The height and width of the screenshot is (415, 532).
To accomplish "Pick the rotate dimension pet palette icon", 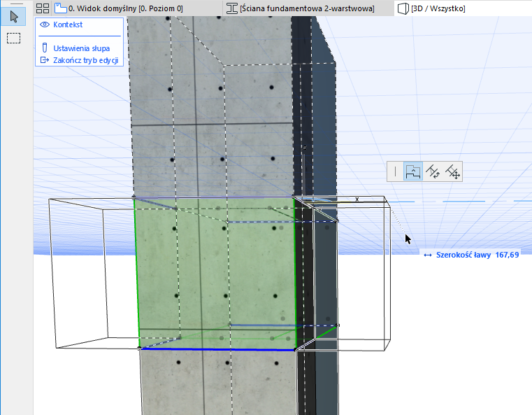I will (x=433, y=171).
